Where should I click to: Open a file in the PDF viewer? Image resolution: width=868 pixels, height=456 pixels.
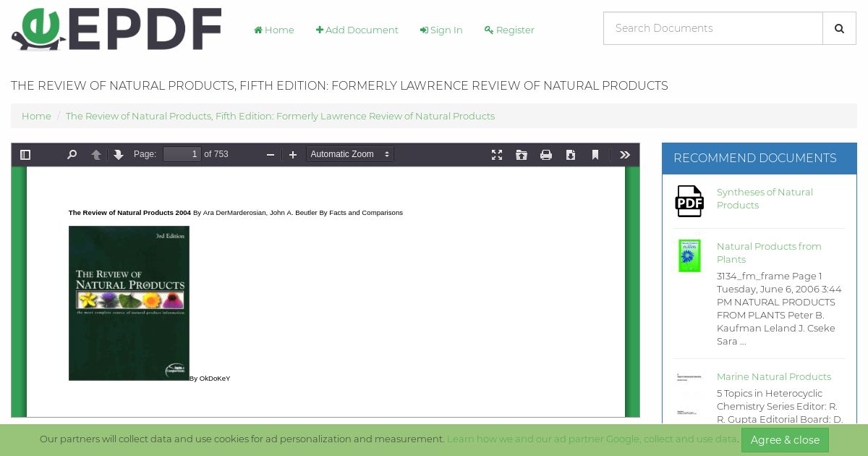[522, 155]
